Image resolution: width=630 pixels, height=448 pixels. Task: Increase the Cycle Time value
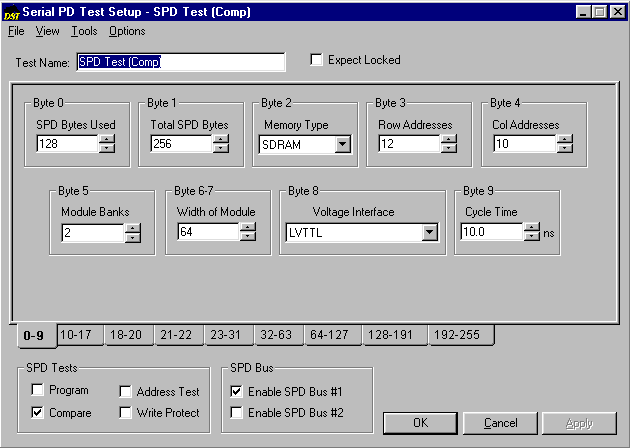532,227
